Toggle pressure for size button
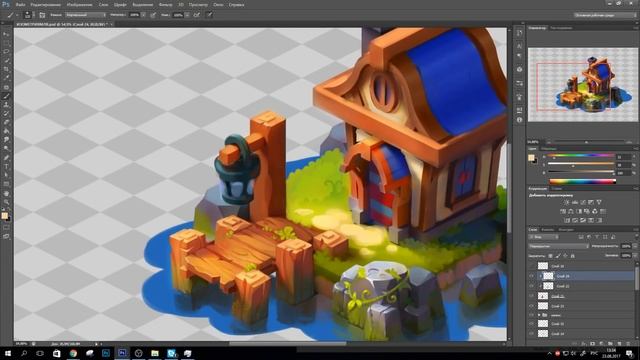The width and height of the screenshot is (640, 360). tap(209, 15)
